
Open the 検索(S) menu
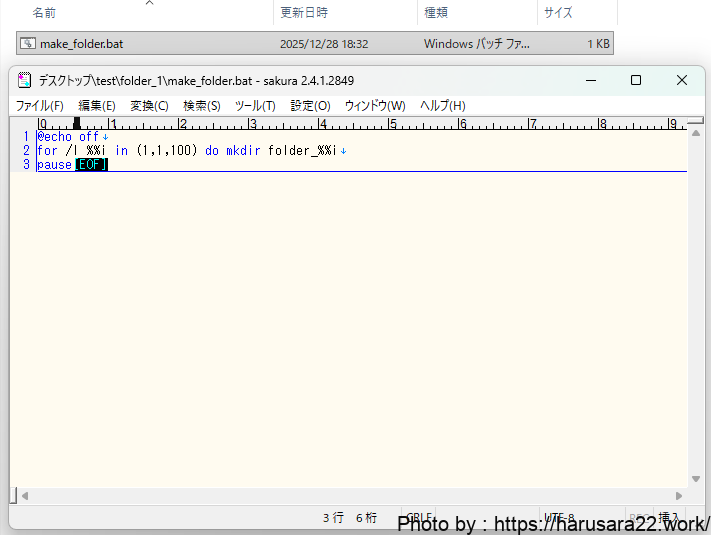[202, 106]
